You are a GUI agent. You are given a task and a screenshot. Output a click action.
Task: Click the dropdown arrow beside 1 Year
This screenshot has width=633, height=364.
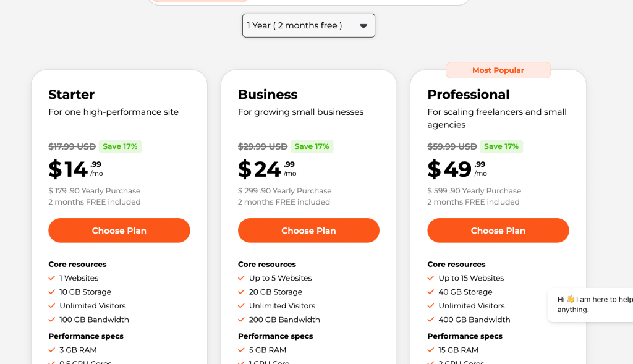point(363,26)
